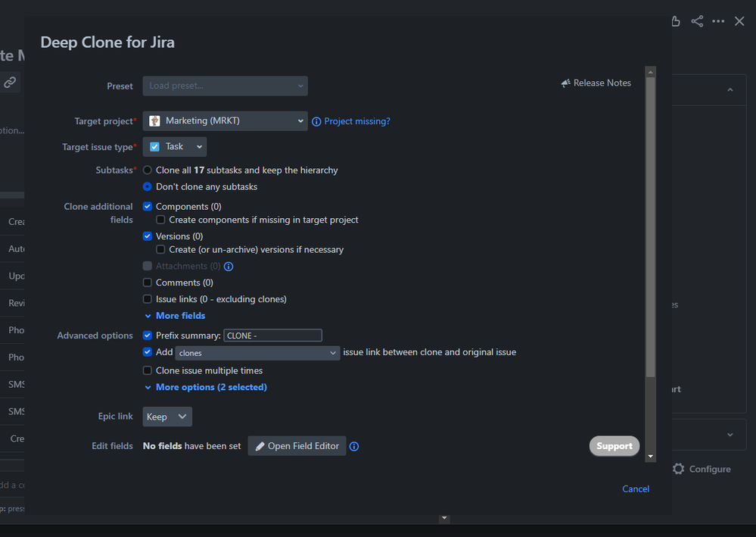Enable Create (or un-archive) versions checkbox
Viewport: 756px width, 537px height.
coord(160,249)
